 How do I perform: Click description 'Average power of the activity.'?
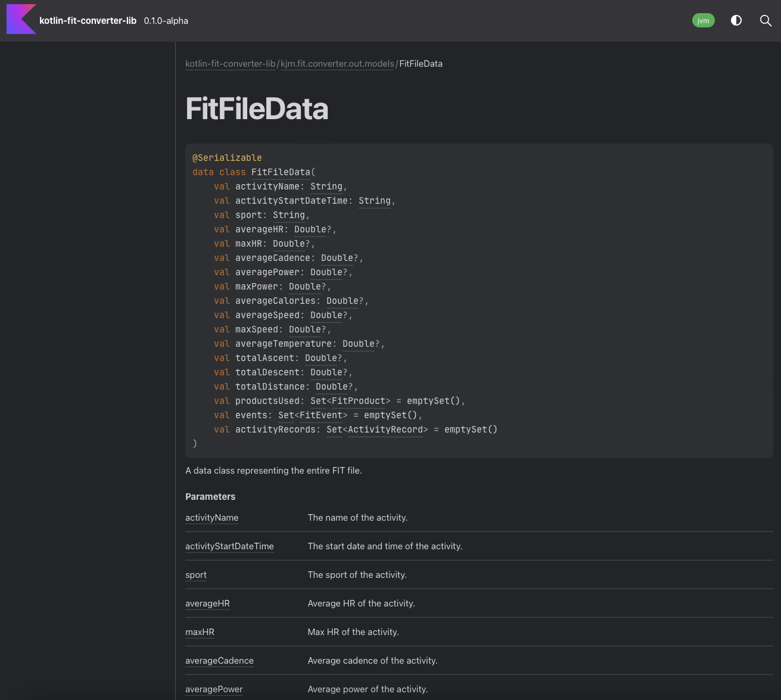click(x=368, y=689)
